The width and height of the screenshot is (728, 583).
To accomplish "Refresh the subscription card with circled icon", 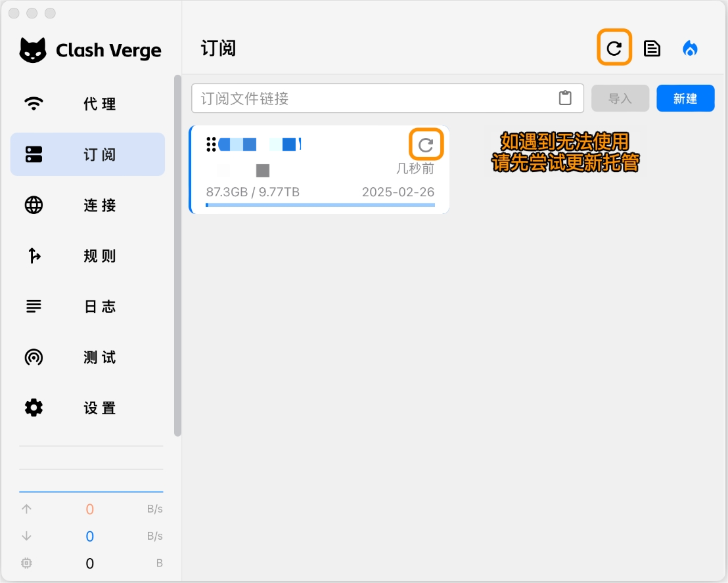I will point(426,144).
